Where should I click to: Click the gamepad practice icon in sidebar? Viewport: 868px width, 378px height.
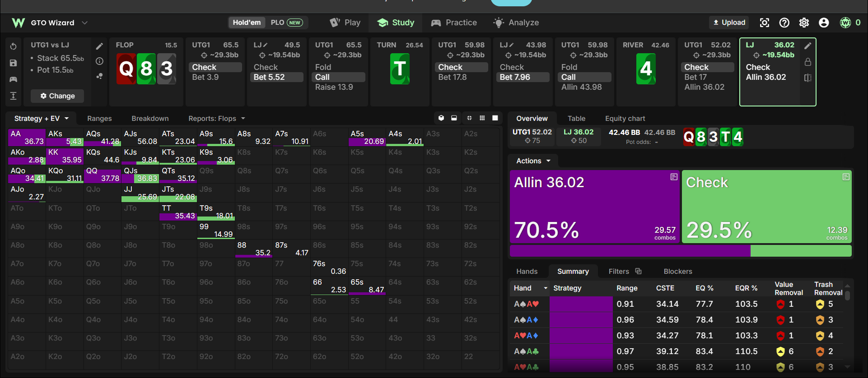[x=13, y=79]
